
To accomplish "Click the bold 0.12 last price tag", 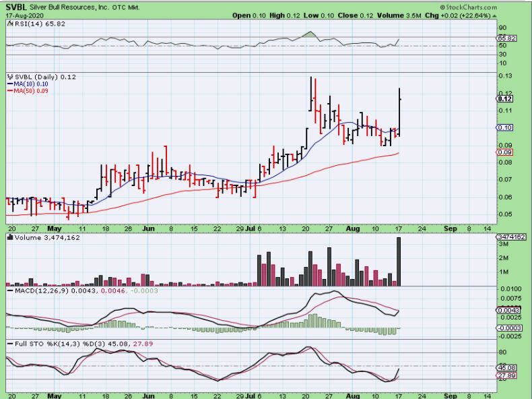I will [x=505, y=99].
